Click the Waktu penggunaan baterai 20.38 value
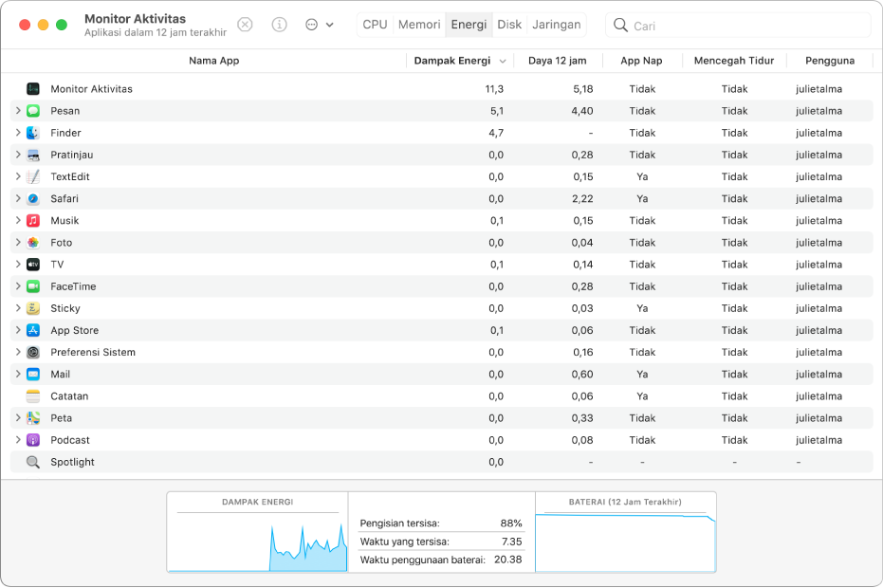883x588 pixels. coord(508,560)
